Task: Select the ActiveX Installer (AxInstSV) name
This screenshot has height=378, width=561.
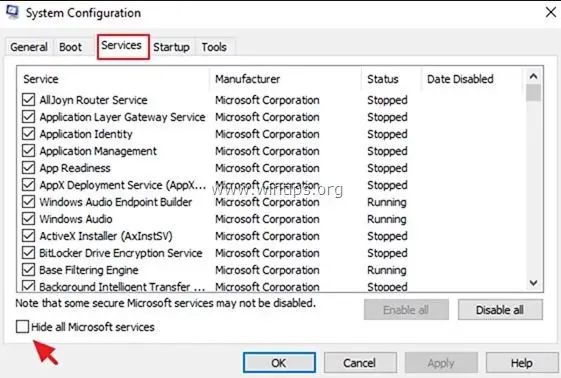Action: click(106, 236)
